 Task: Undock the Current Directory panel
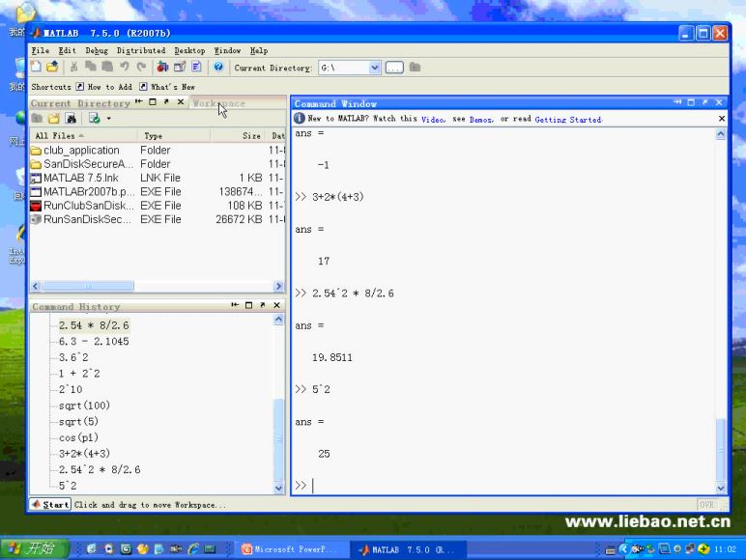(x=166, y=101)
